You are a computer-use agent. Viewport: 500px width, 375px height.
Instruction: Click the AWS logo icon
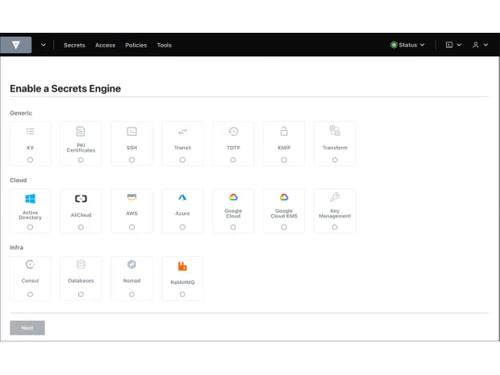132,197
